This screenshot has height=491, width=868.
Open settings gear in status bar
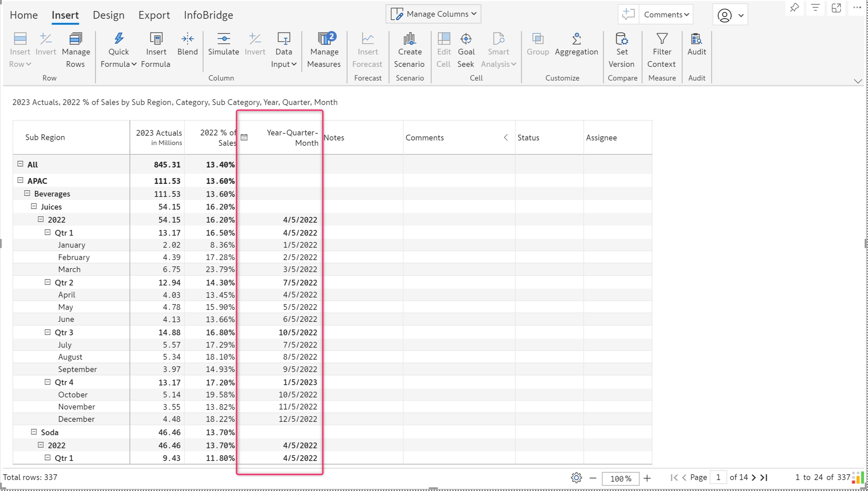tap(576, 478)
